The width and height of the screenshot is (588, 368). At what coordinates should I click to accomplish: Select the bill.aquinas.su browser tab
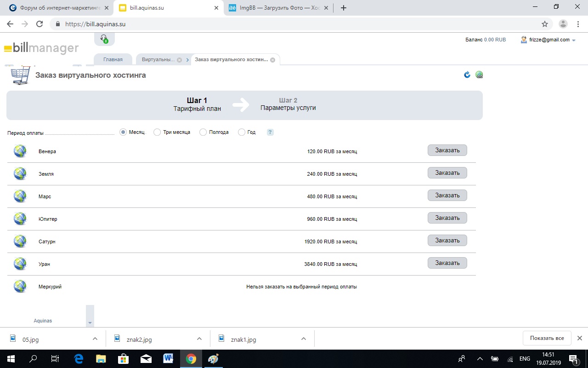click(x=169, y=8)
